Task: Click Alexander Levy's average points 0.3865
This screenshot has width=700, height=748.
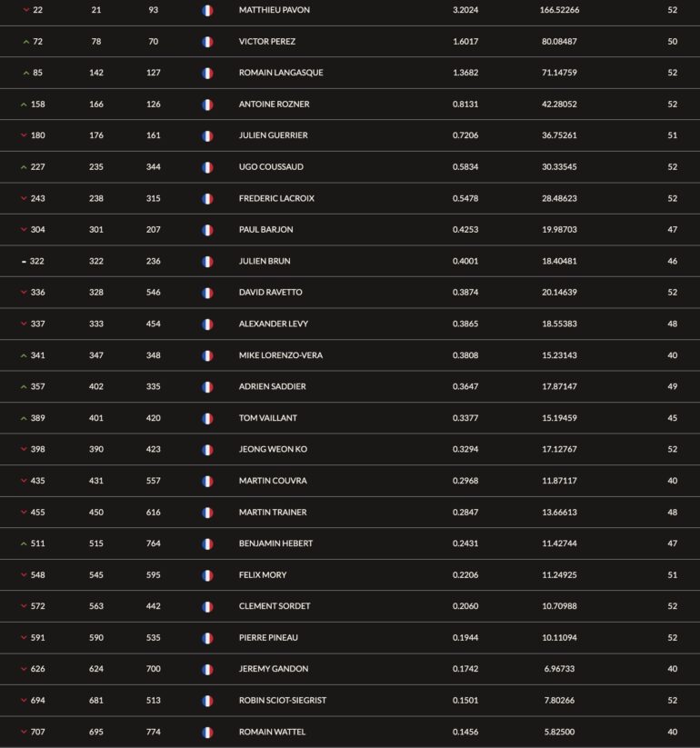Action: (465, 324)
